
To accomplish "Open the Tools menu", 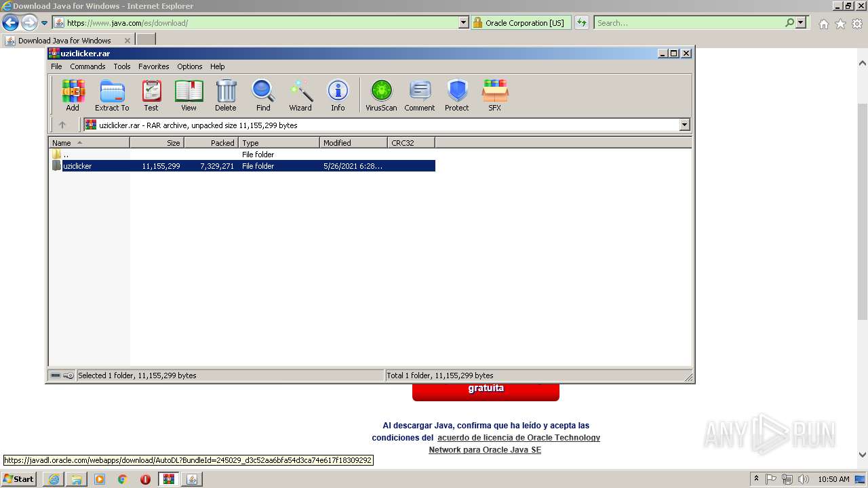I will click(122, 66).
